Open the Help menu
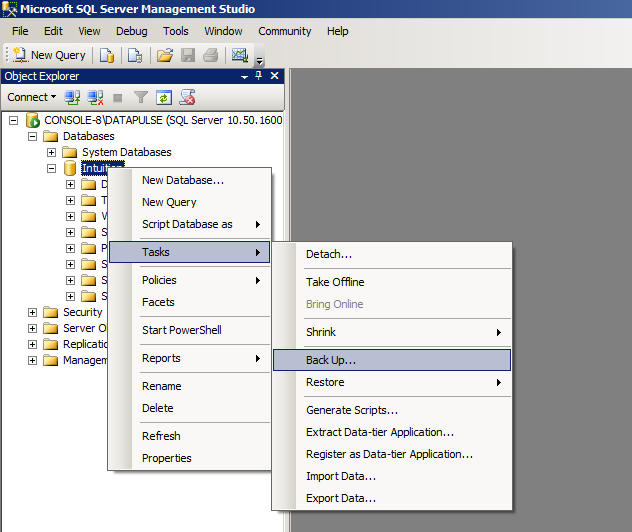632x532 pixels. [x=337, y=31]
